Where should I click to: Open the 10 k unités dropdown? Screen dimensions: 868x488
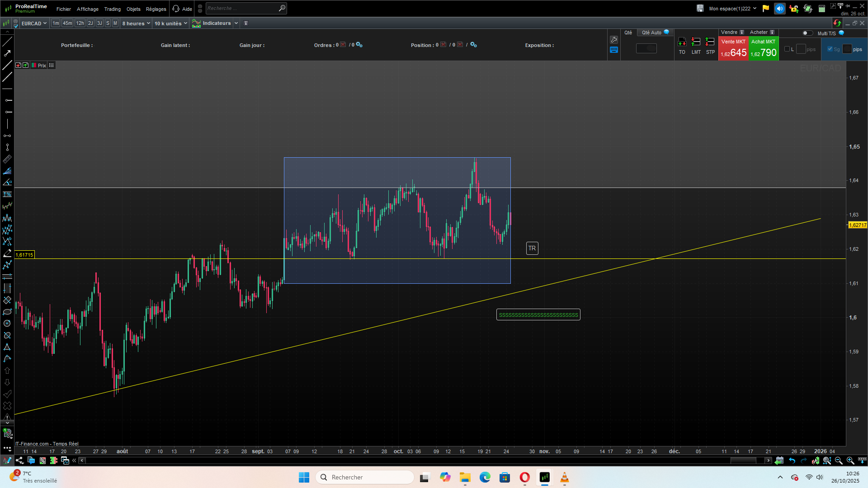[171, 23]
